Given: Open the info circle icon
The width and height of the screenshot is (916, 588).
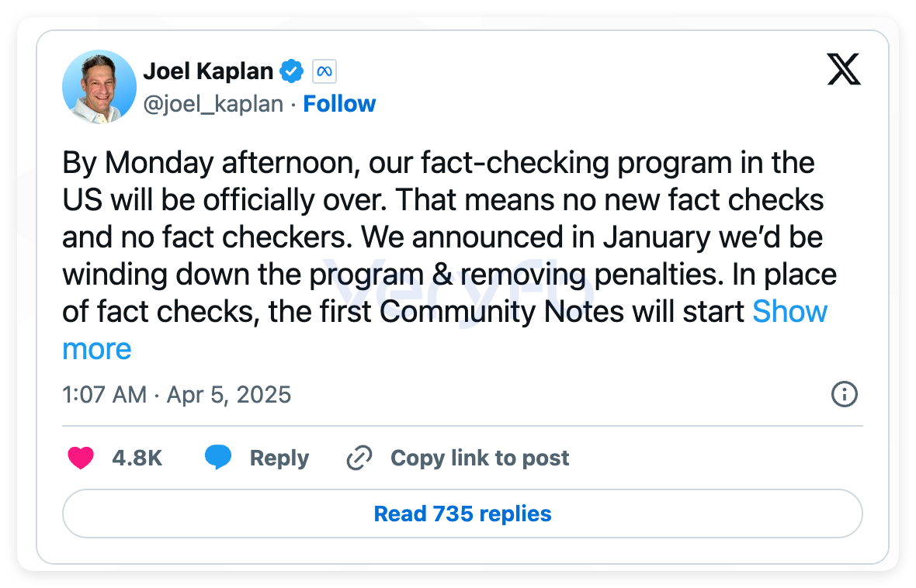Looking at the screenshot, I should [x=844, y=394].
